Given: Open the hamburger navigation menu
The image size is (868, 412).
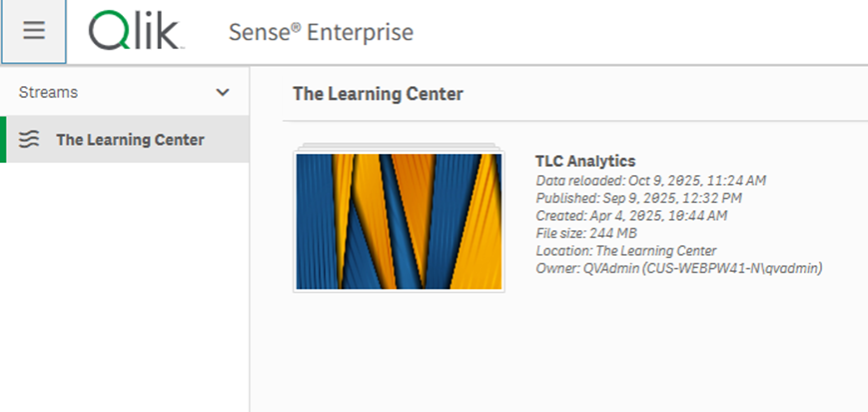Looking at the screenshot, I should (x=34, y=31).
